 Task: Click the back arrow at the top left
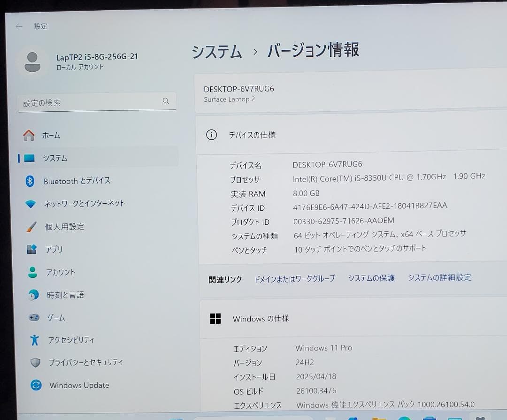click(18, 26)
